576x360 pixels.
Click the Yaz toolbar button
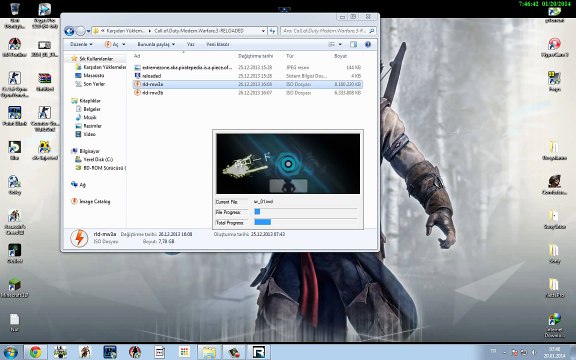click(190, 44)
